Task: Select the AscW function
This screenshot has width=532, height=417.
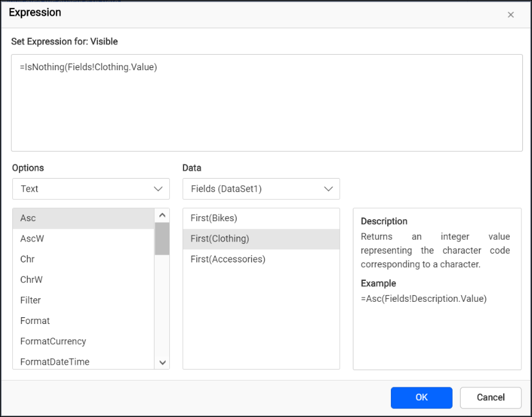Action: coord(74,238)
